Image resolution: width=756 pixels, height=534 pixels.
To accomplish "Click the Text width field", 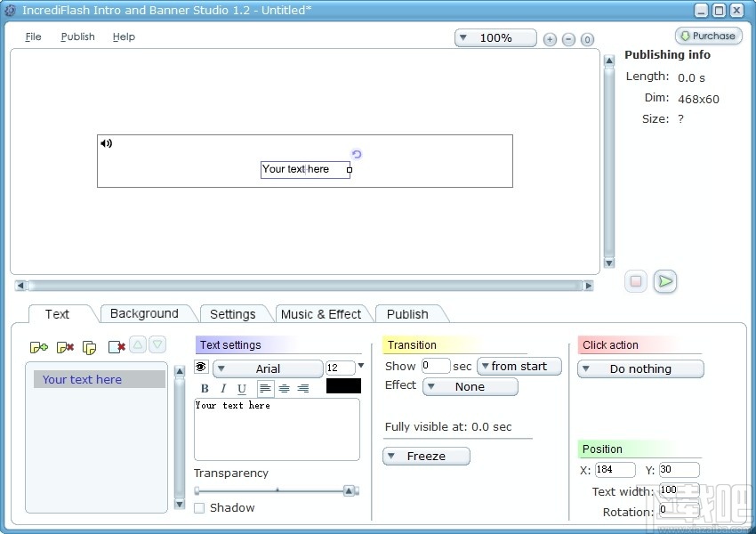I will coord(679,490).
